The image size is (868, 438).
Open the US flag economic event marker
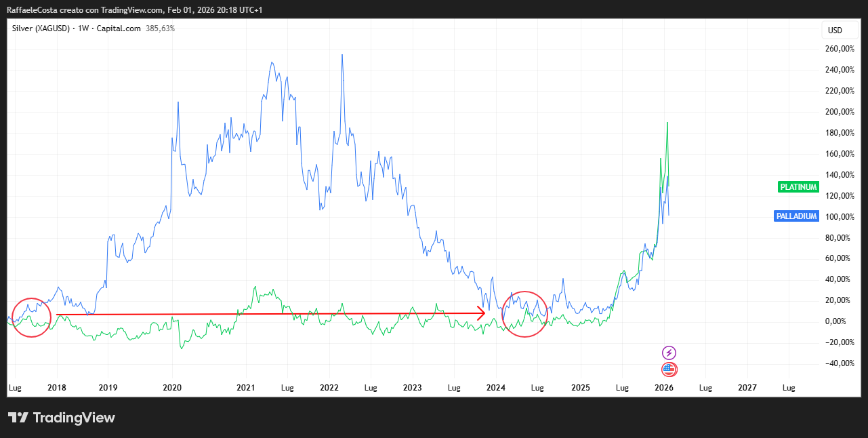pos(669,370)
